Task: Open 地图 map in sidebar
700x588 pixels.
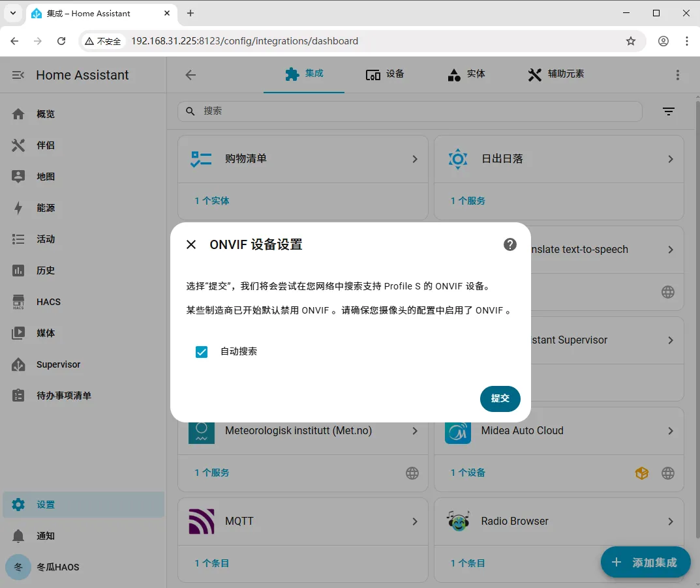Action: click(x=83, y=177)
